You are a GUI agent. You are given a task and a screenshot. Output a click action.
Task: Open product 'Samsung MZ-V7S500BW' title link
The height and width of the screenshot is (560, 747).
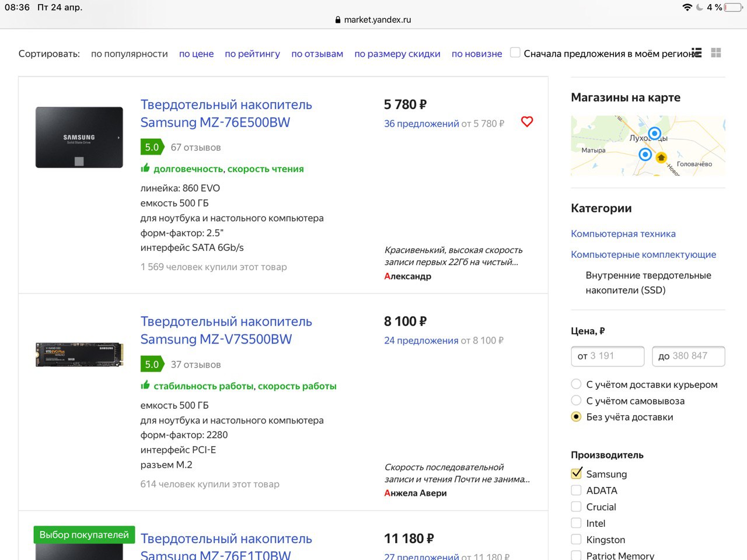click(x=226, y=330)
